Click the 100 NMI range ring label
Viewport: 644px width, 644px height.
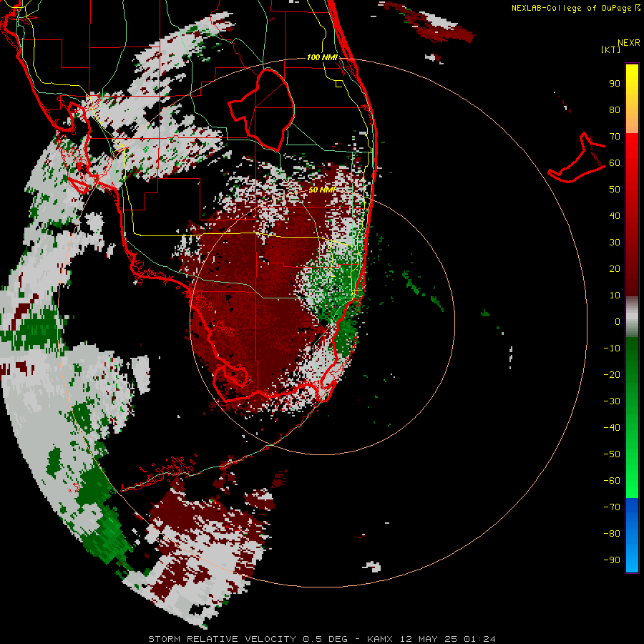[x=322, y=57]
